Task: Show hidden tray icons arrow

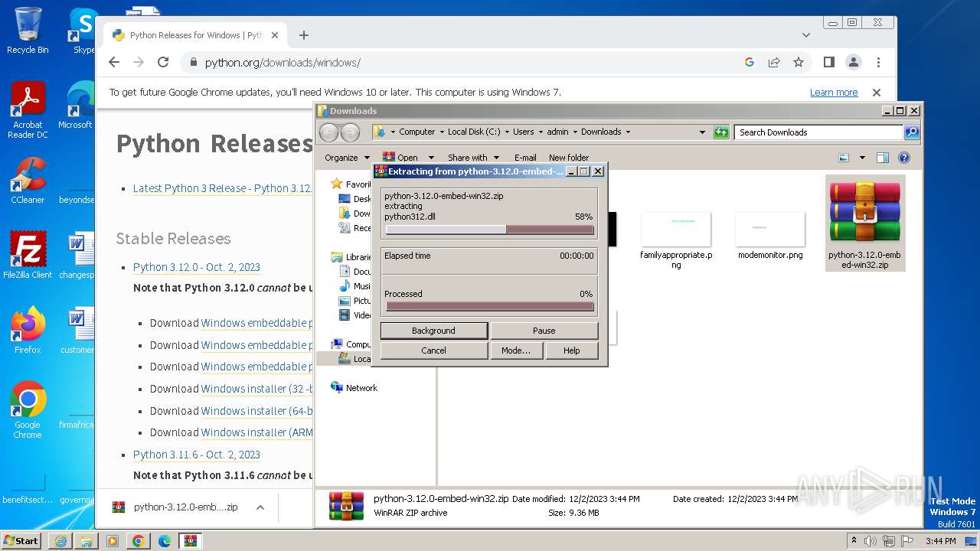Action: [x=854, y=540]
